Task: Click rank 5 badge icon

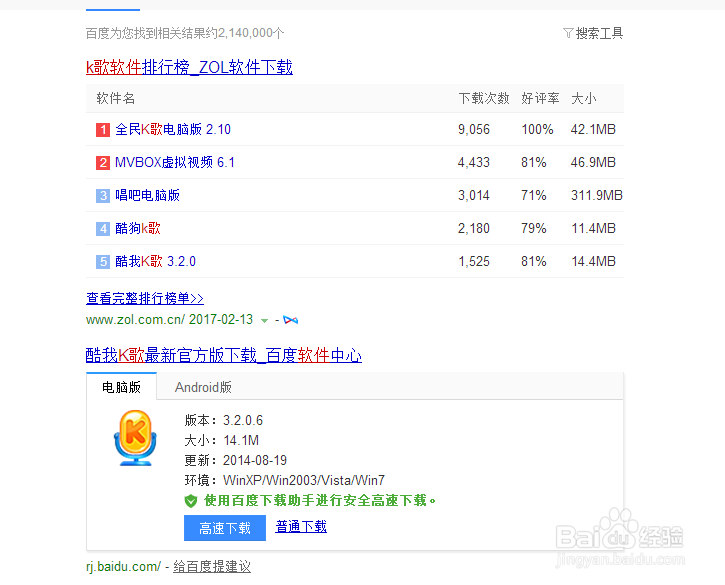Action: coord(103,262)
